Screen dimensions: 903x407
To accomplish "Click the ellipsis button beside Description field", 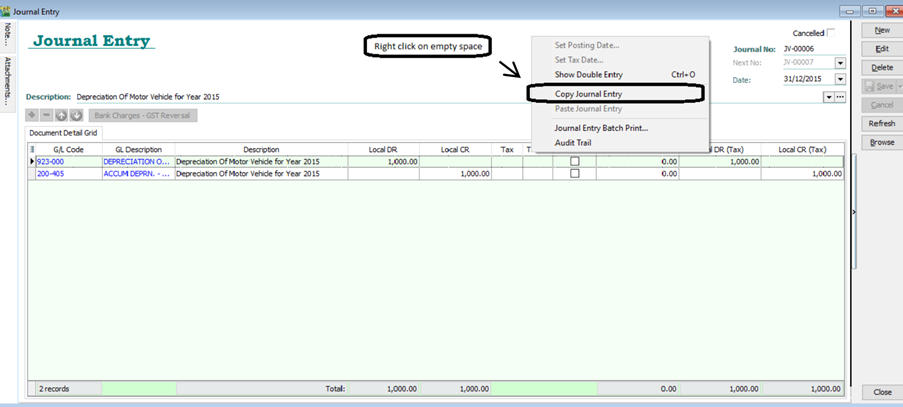I will point(841,97).
